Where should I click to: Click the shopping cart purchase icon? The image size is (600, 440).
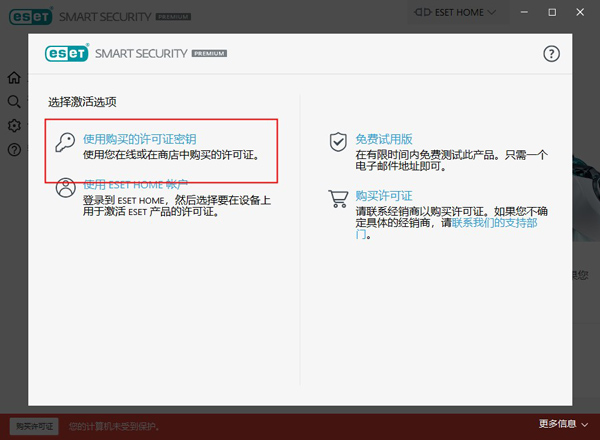click(338, 199)
